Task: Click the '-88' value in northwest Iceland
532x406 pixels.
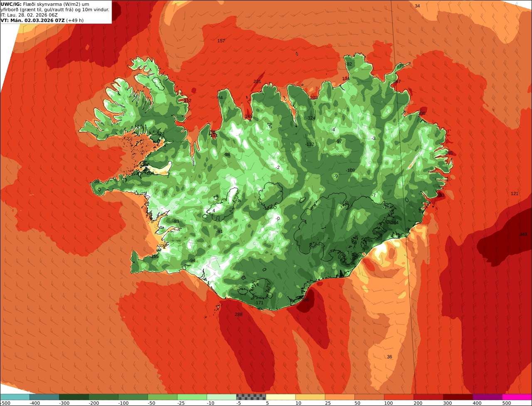Action: pos(227,154)
